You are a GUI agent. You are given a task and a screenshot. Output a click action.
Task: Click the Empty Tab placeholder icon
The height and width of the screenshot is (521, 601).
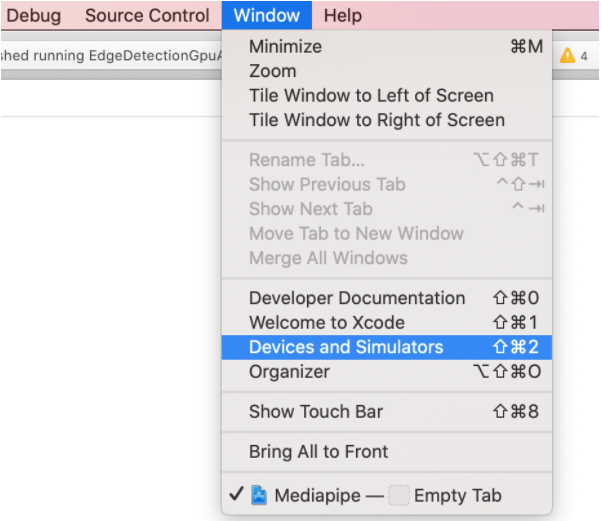(x=399, y=495)
